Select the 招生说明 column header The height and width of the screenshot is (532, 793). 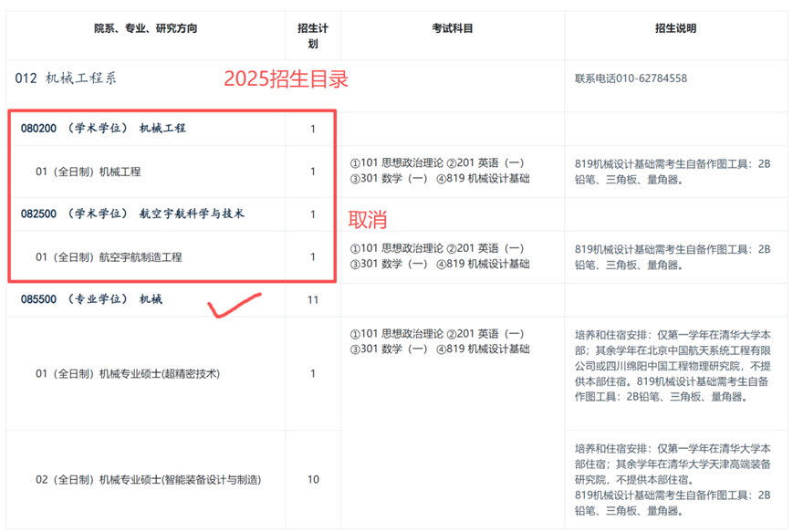pyautogui.click(x=675, y=29)
